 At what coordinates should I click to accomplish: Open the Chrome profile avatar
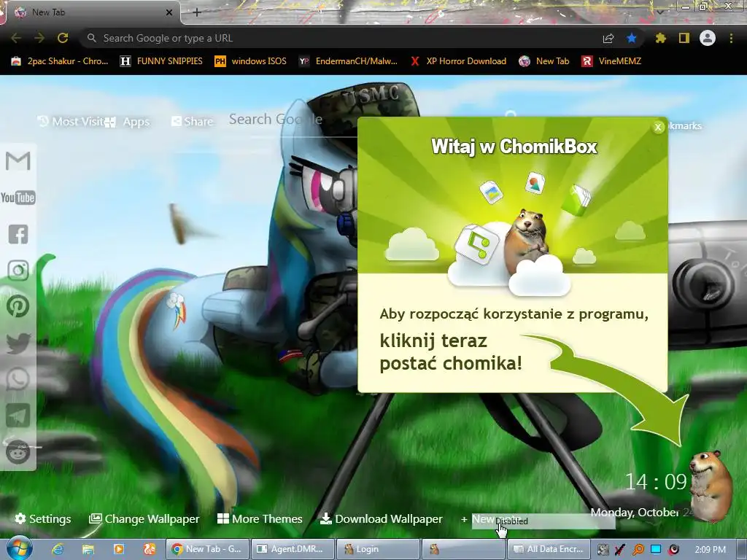(x=708, y=38)
